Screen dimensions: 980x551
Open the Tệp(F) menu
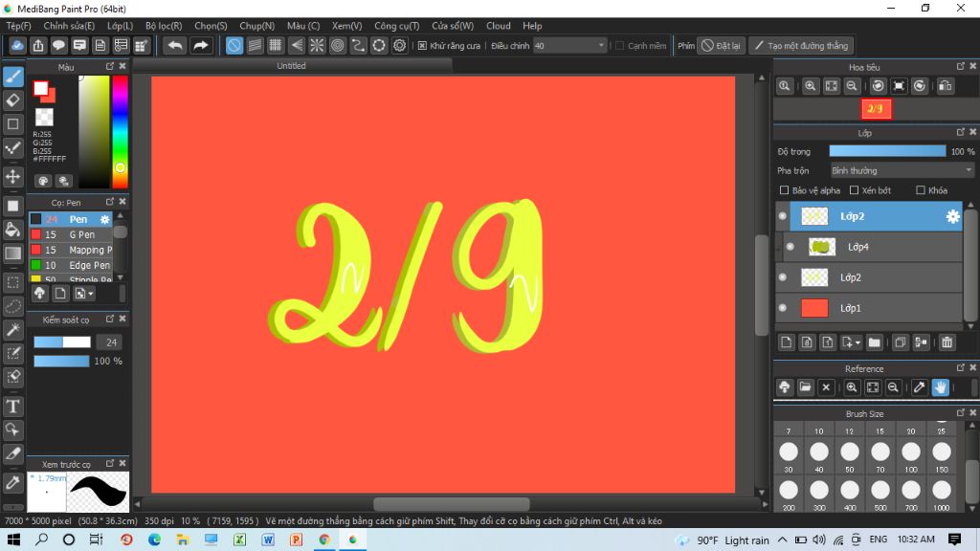click(18, 26)
